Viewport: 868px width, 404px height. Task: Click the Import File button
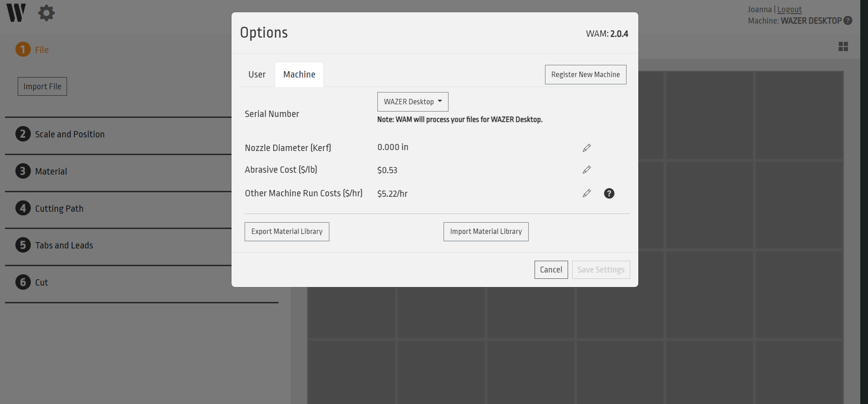point(42,86)
